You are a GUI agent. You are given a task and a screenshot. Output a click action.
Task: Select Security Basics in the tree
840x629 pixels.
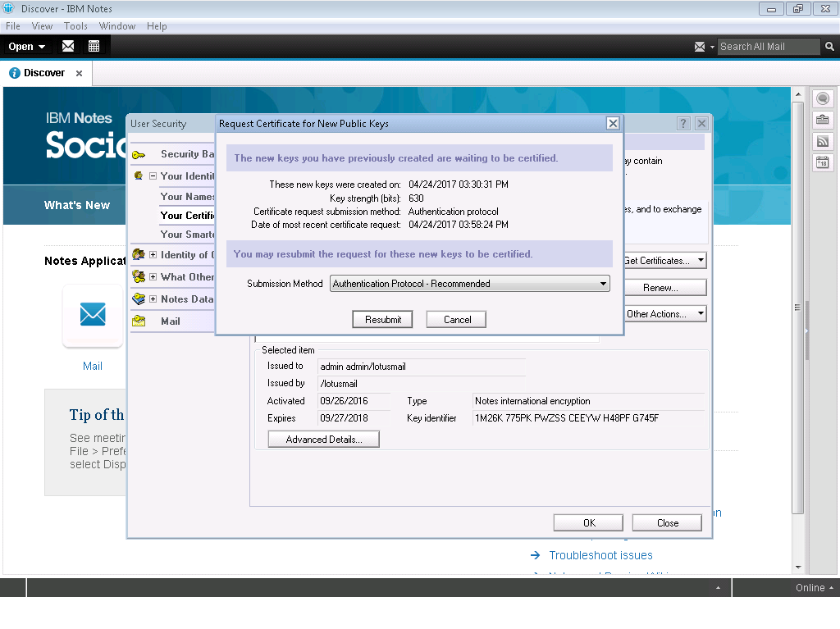pyautogui.click(x=188, y=154)
